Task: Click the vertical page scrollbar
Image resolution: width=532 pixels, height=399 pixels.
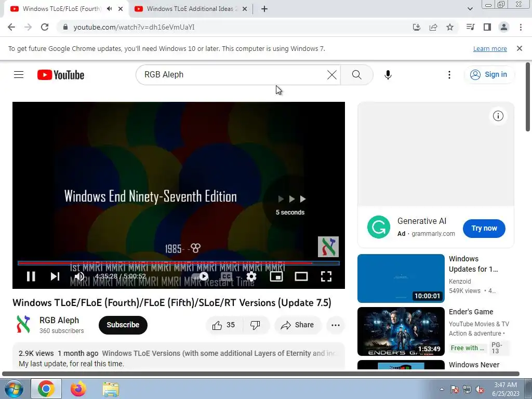Action: click(528, 96)
